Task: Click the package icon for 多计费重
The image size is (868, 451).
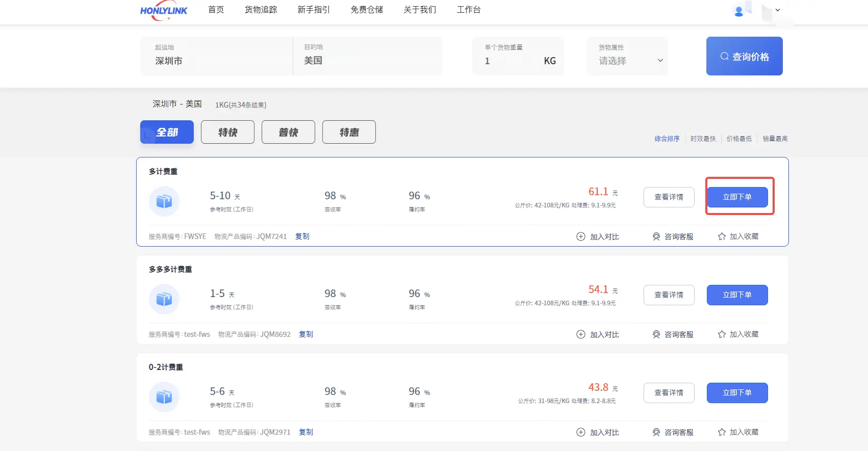Action: click(x=164, y=201)
